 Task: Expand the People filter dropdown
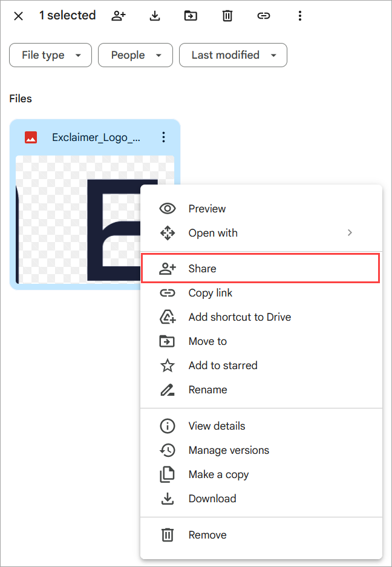[136, 55]
